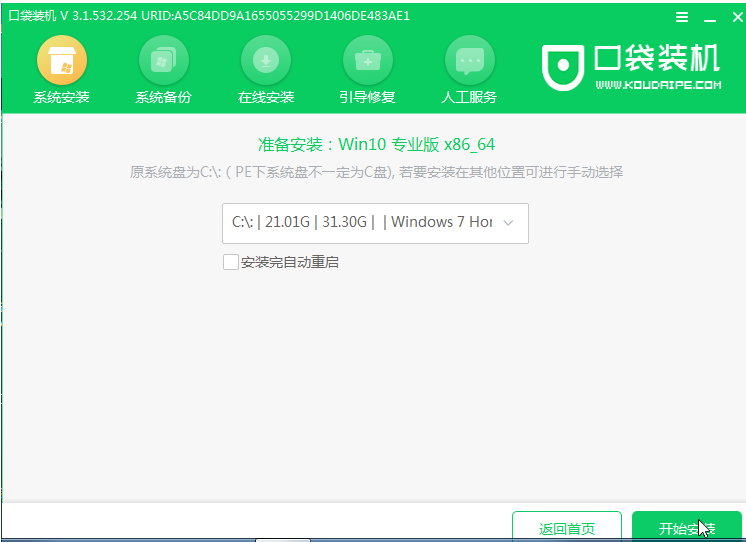This screenshot has width=746, height=542.
Task: Expand the target drive dropdown arrow
Action: tap(508, 223)
